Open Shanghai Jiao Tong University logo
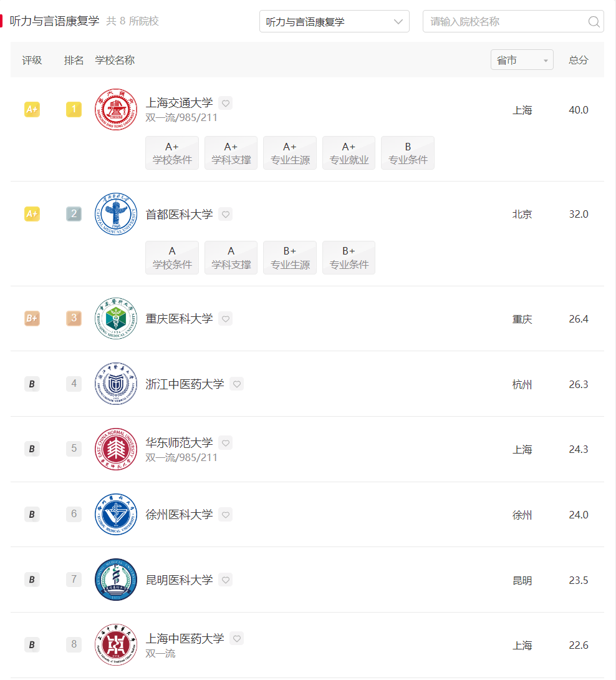This screenshot has width=616, height=680. tap(116, 110)
